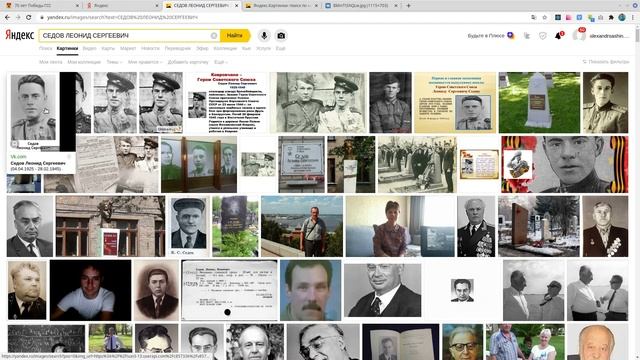The width and height of the screenshot is (640, 360).
Task: Close the active 'СЕДОВ ЛЕОНИД СЕРГЕЕВИЧ' tab
Action: (236, 6)
